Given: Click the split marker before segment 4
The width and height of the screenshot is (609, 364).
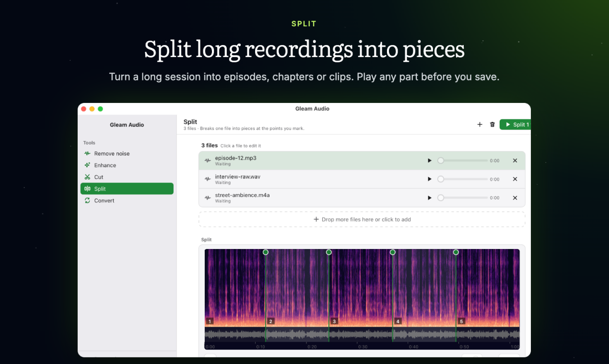Looking at the screenshot, I should pyautogui.click(x=393, y=252).
